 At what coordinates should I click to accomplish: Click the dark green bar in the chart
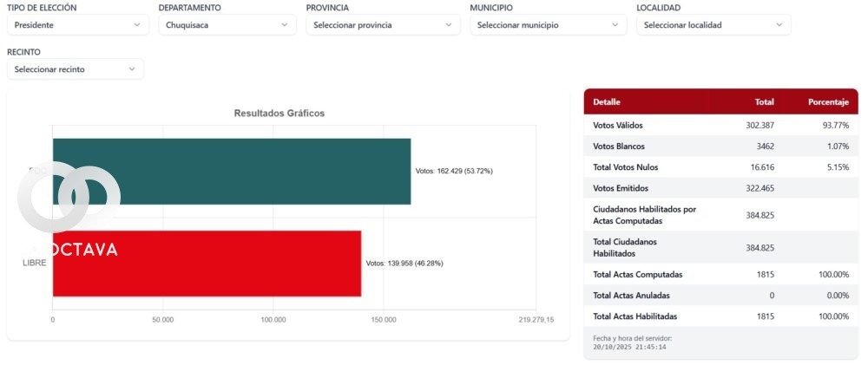pyautogui.click(x=231, y=171)
